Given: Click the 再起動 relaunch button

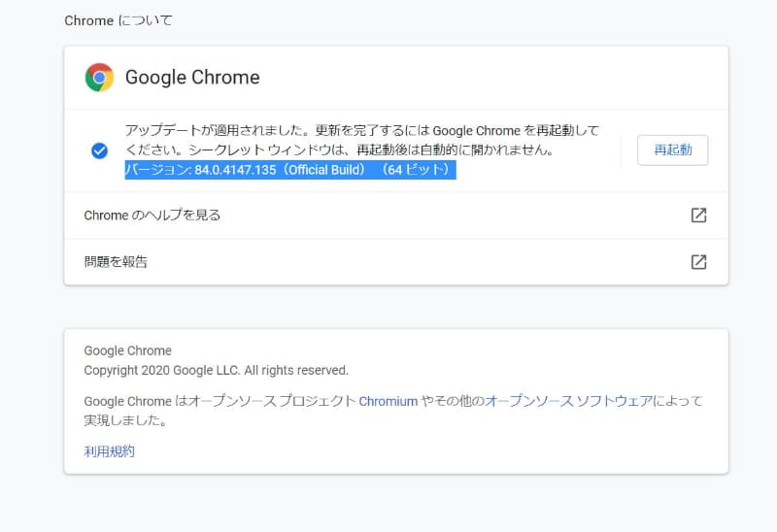Looking at the screenshot, I should [672, 150].
